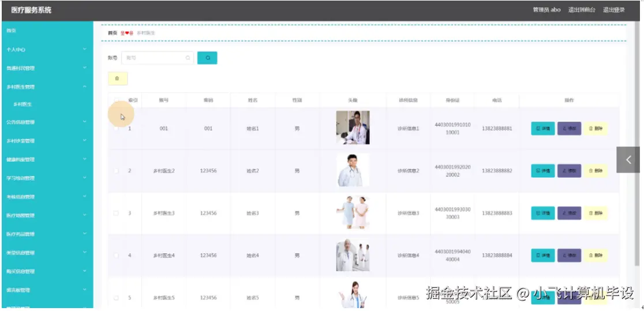The height and width of the screenshot is (311, 644).
Task: Click the teal search button
Action: (x=207, y=58)
